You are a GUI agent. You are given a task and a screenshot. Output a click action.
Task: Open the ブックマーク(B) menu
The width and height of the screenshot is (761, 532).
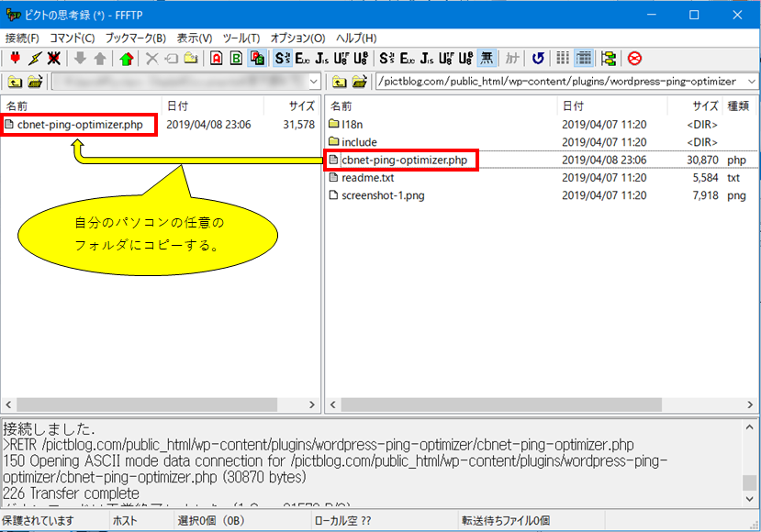click(136, 38)
